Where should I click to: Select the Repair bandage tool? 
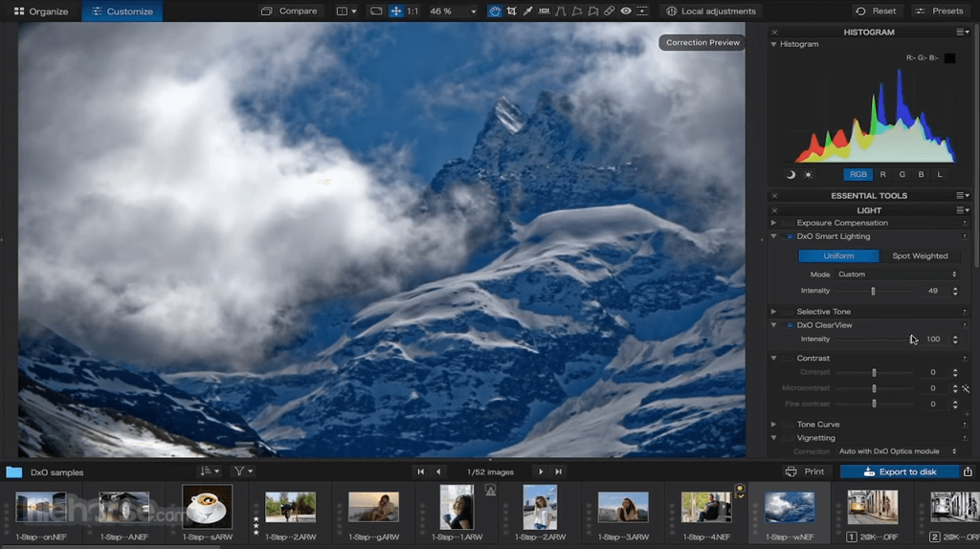pos(609,11)
